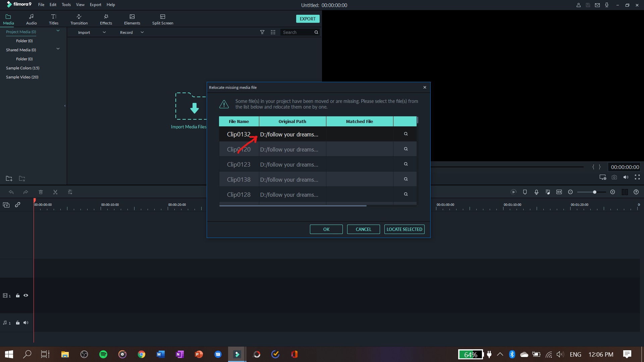The height and width of the screenshot is (362, 644).
Task: Add a new track with manage tracks icon
Action: point(6,205)
